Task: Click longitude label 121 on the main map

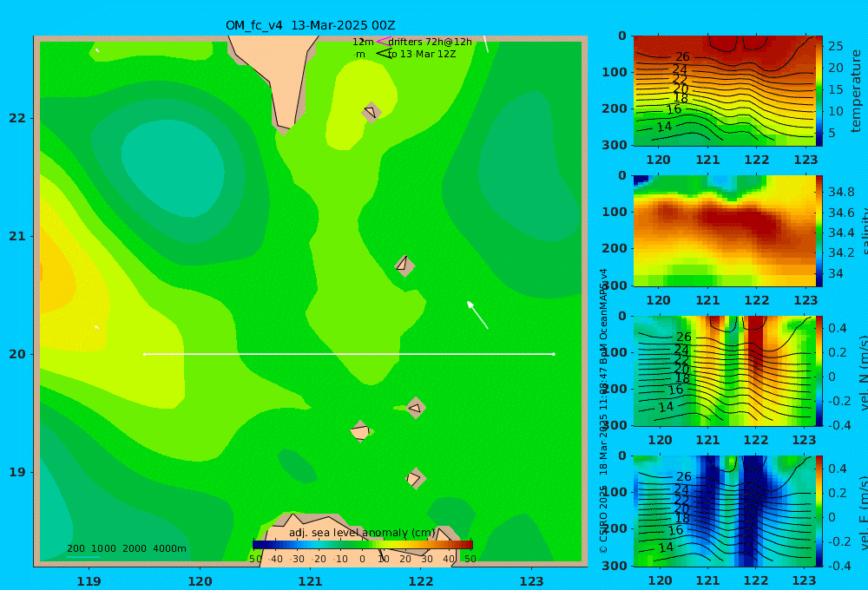Action: [311, 581]
